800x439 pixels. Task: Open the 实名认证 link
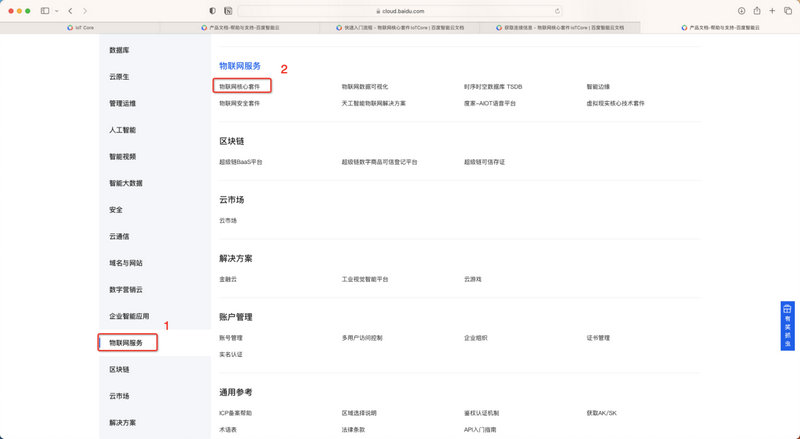click(231, 354)
